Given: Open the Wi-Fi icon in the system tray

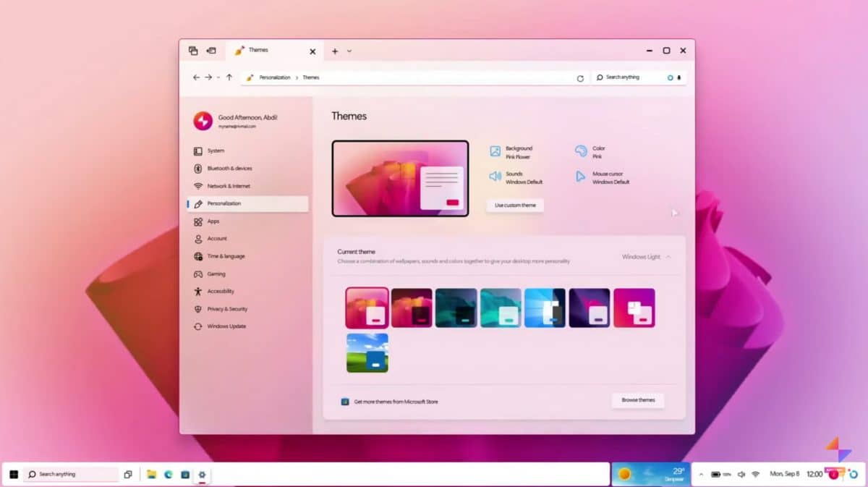Looking at the screenshot, I should tap(757, 474).
